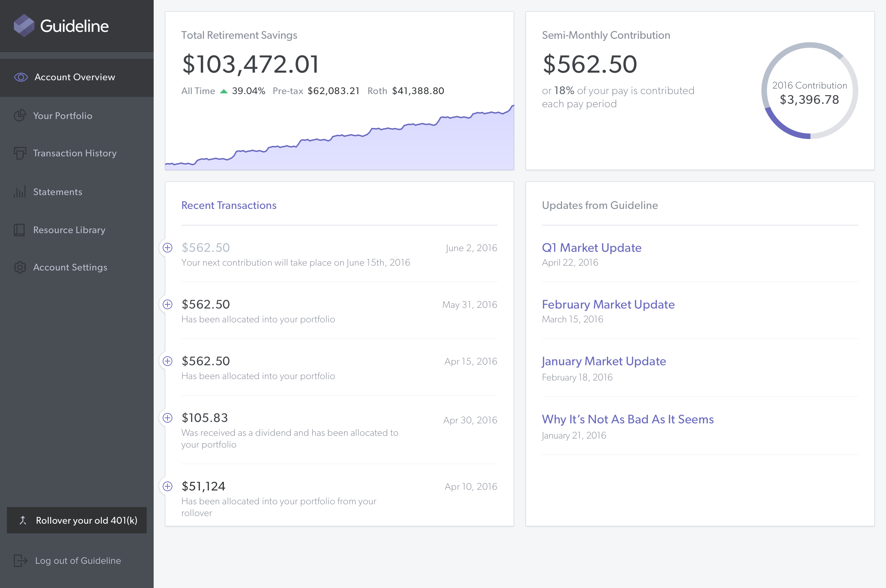Click the bar chart Statements icon
886x588 pixels.
pyautogui.click(x=20, y=192)
